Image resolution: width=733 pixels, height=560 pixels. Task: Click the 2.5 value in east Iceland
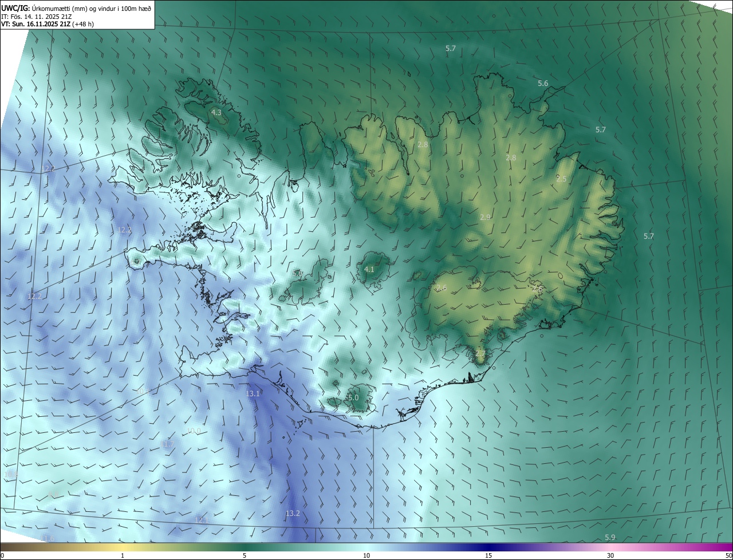tap(561, 179)
